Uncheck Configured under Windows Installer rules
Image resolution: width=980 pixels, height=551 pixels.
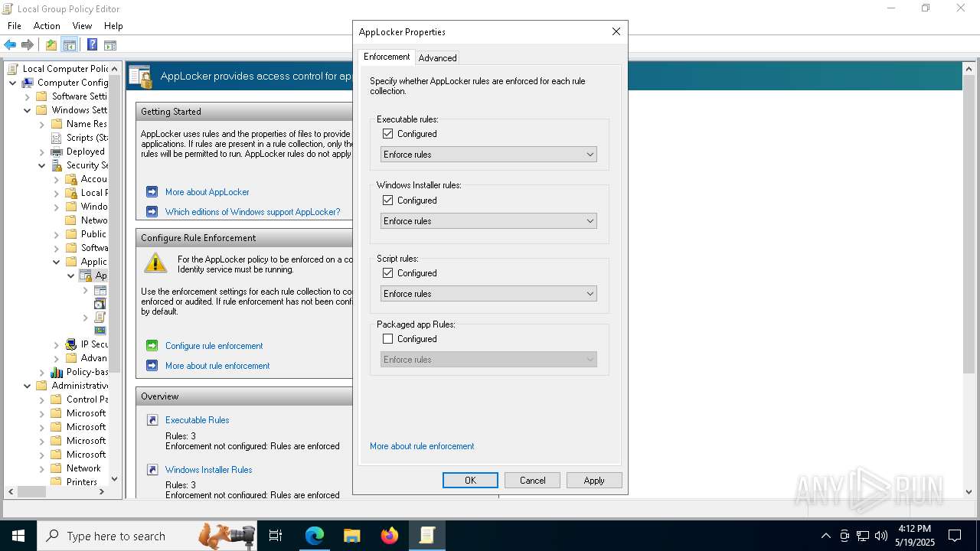387,201
